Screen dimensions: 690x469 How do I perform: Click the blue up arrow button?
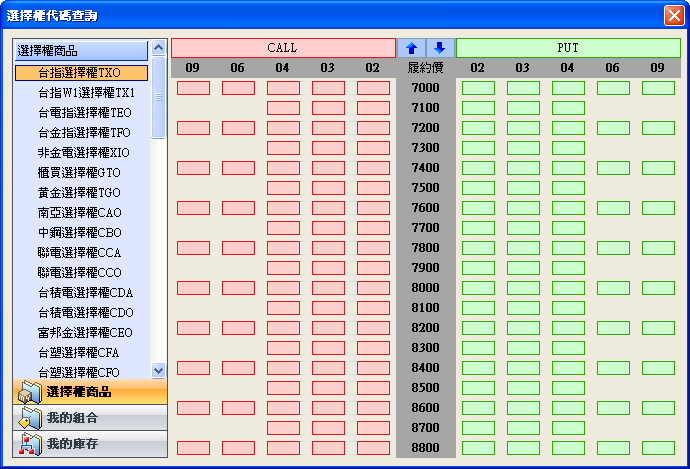411,48
